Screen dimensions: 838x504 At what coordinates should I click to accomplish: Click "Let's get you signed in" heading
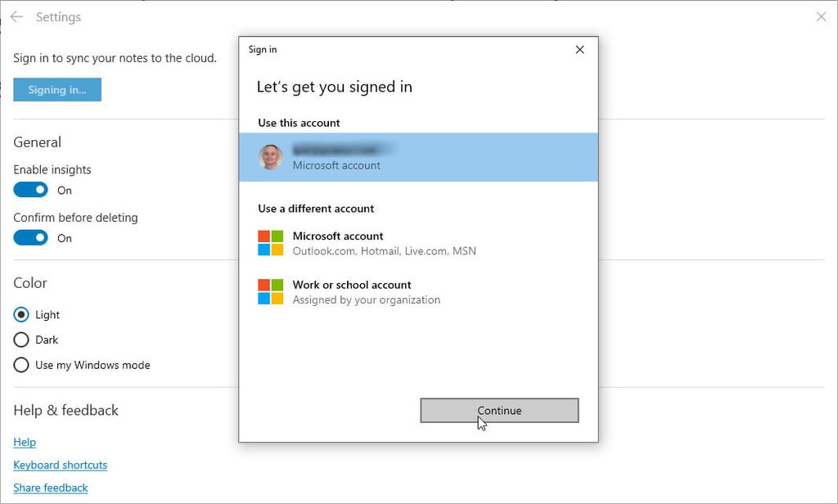tap(335, 87)
